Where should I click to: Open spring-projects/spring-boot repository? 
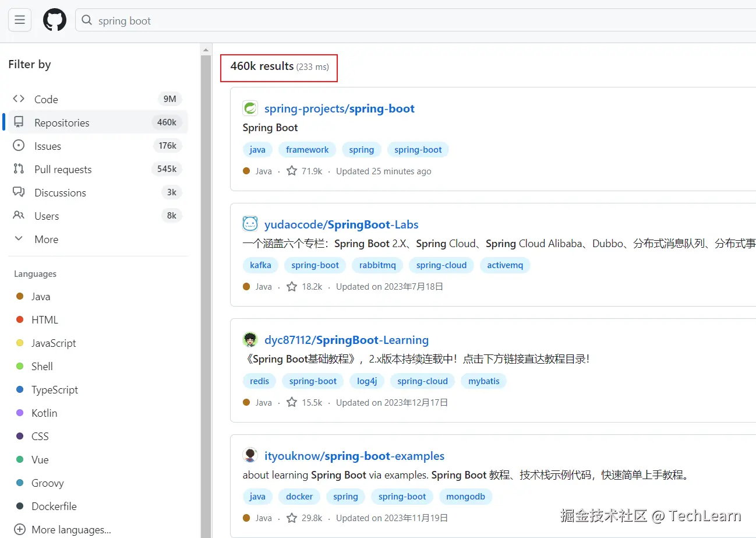coord(340,108)
